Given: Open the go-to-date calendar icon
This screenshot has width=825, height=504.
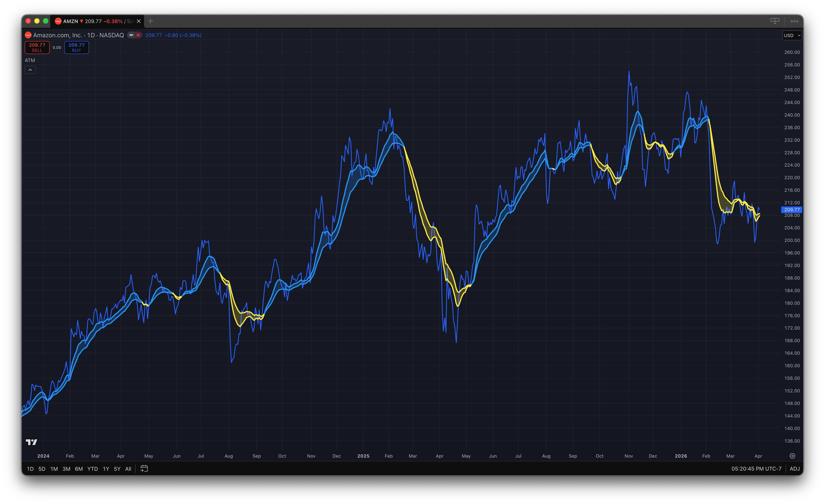Looking at the screenshot, I should (144, 468).
